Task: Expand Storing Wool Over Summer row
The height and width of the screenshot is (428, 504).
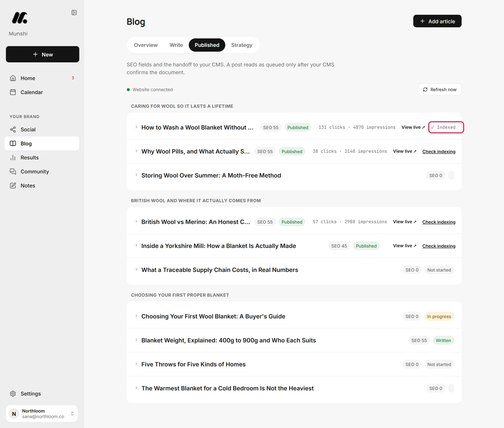Action: point(136,175)
